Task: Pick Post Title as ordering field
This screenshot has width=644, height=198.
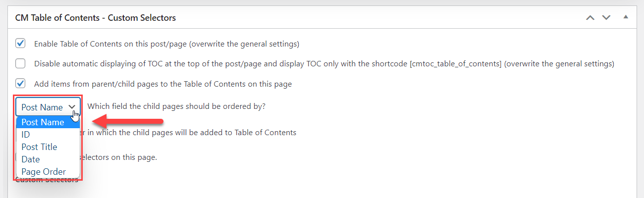Action: pos(48,147)
